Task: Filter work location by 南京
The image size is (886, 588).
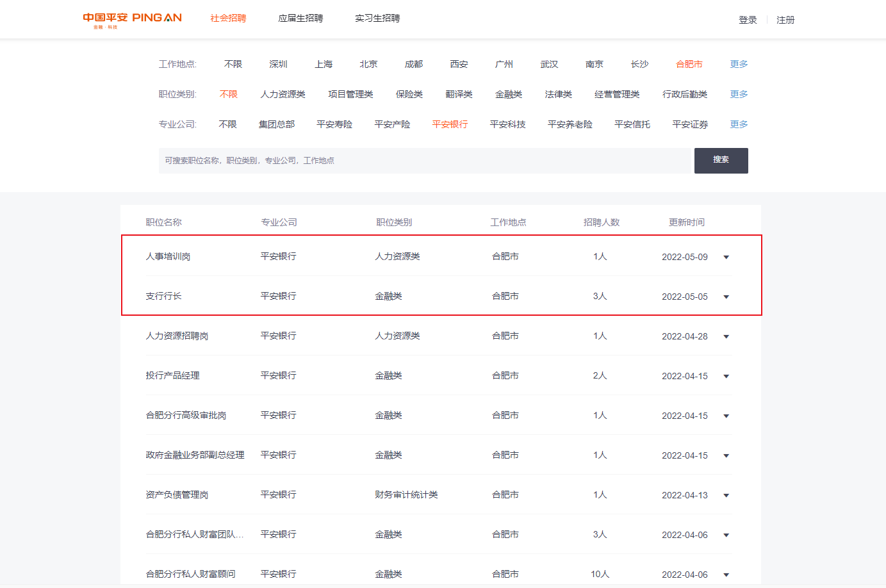Action: tap(595, 64)
